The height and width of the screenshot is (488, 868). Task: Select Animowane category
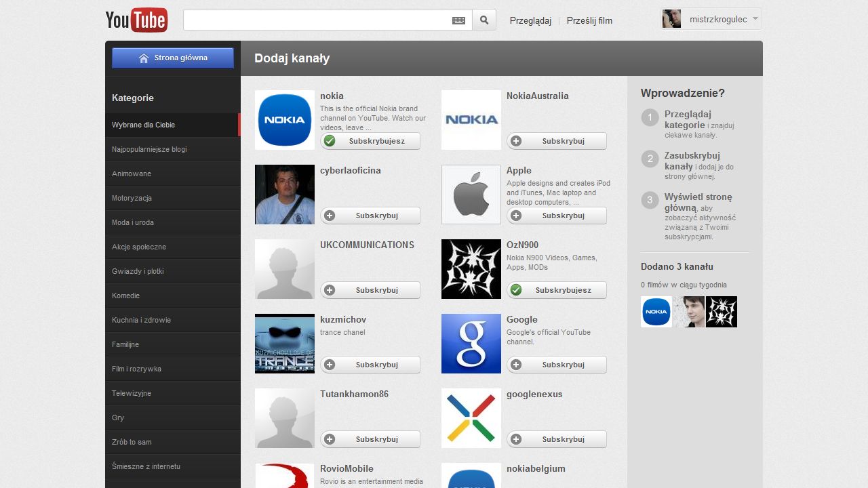pyautogui.click(x=173, y=174)
